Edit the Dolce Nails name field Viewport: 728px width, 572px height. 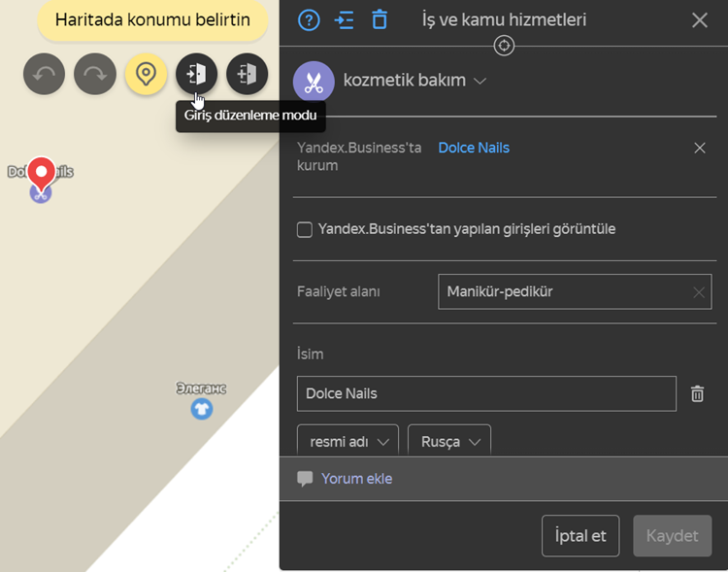486,393
